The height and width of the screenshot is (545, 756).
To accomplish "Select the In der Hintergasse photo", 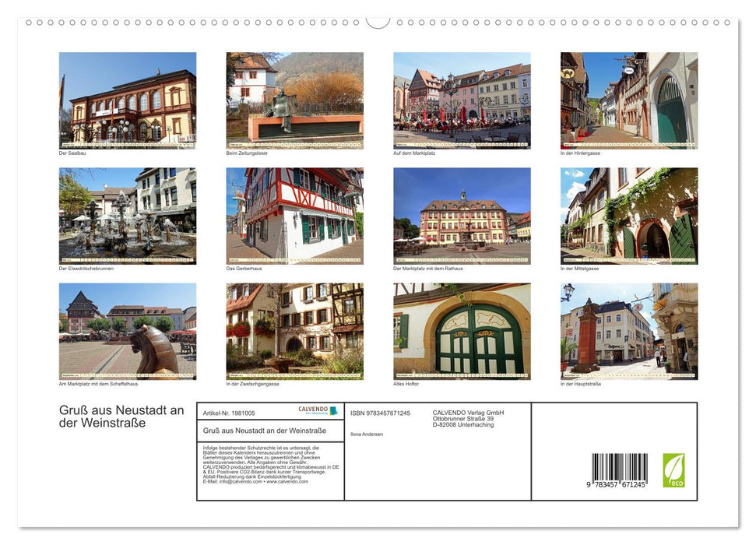I will click(x=629, y=100).
